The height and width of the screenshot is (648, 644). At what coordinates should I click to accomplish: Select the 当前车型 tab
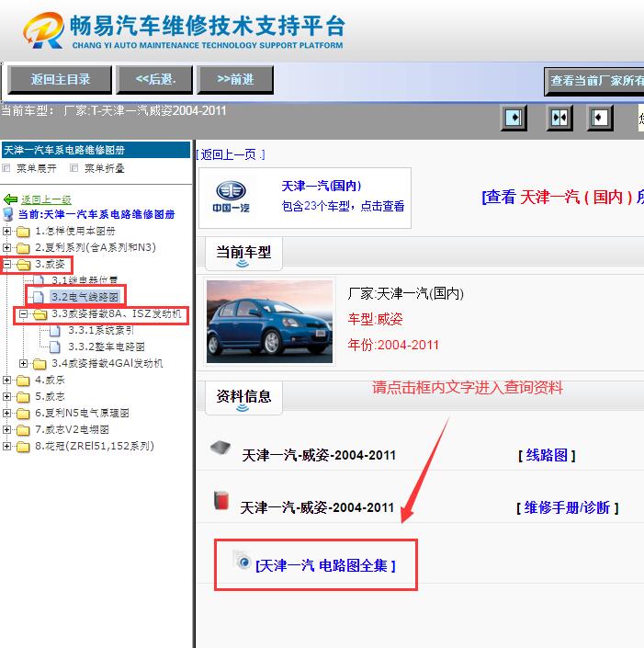(243, 253)
